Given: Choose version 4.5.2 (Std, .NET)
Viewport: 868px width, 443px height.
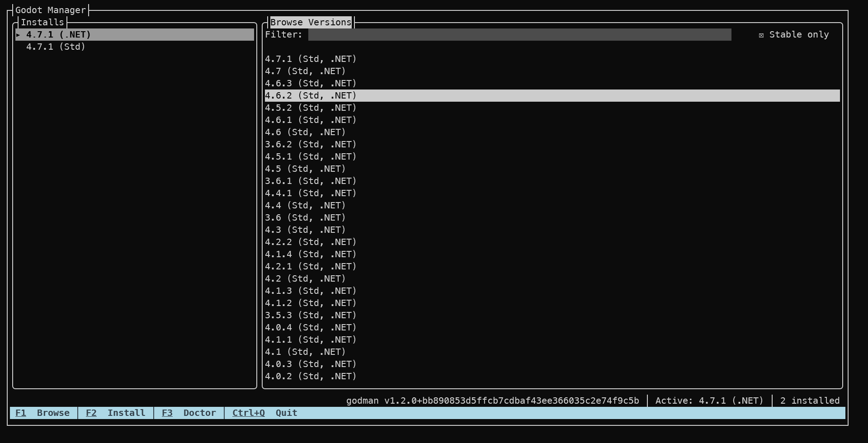Looking at the screenshot, I should point(552,108).
